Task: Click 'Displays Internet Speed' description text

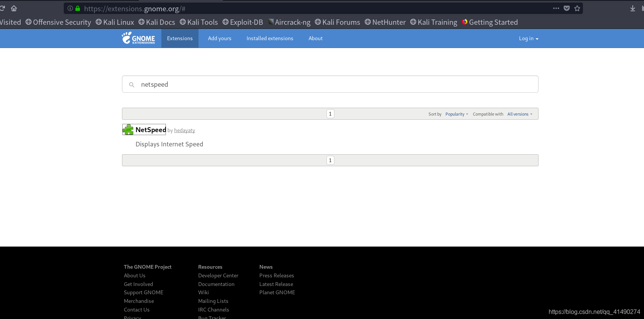Action: (x=169, y=144)
